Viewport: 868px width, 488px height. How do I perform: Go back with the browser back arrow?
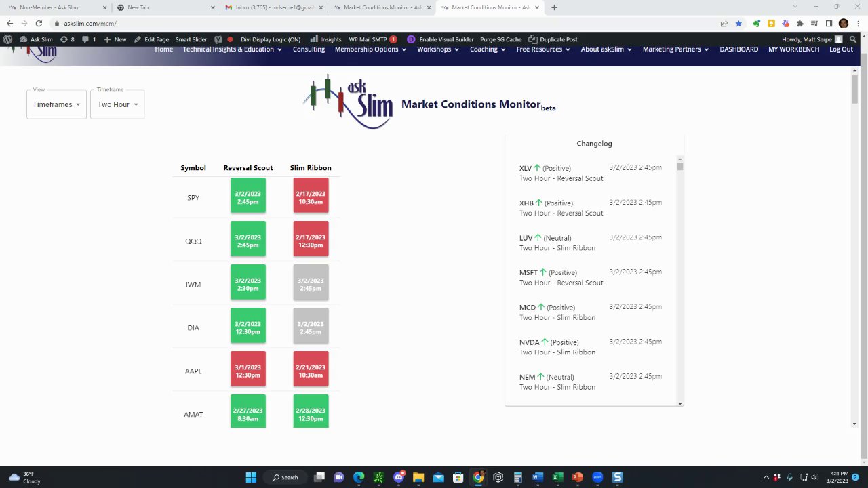[9, 24]
